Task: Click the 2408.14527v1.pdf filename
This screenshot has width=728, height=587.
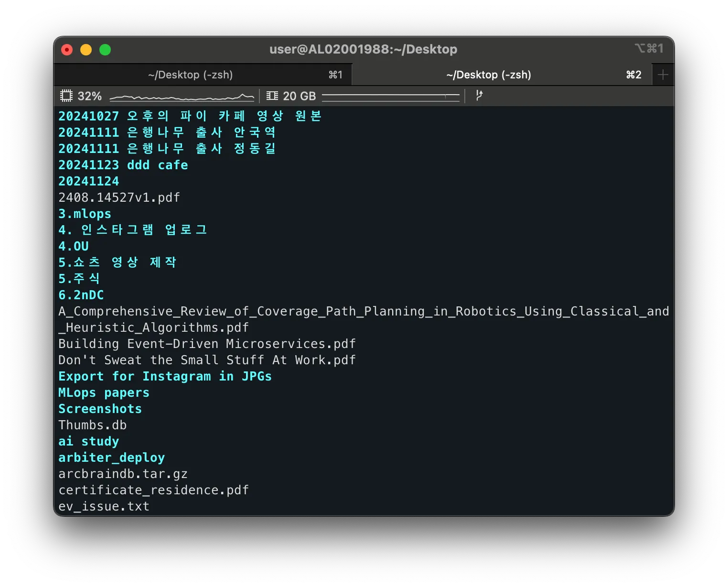Action: click(x=119, y=197)
